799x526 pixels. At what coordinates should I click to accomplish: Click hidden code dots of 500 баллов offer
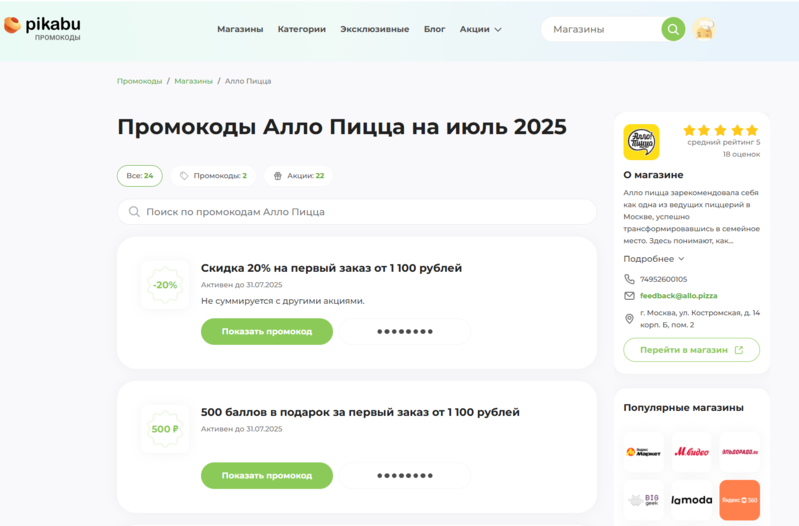tap(405, 476)
